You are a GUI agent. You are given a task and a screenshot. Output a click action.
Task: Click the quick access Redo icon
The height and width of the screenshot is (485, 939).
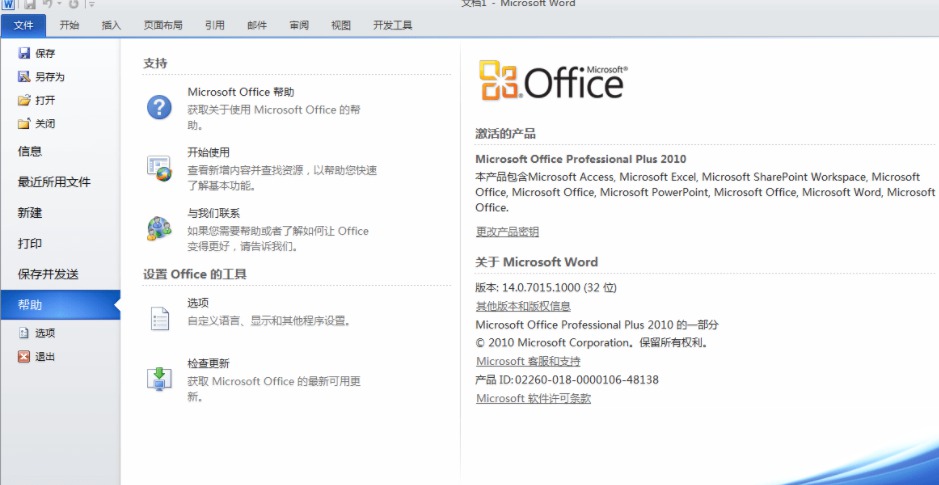74,4
